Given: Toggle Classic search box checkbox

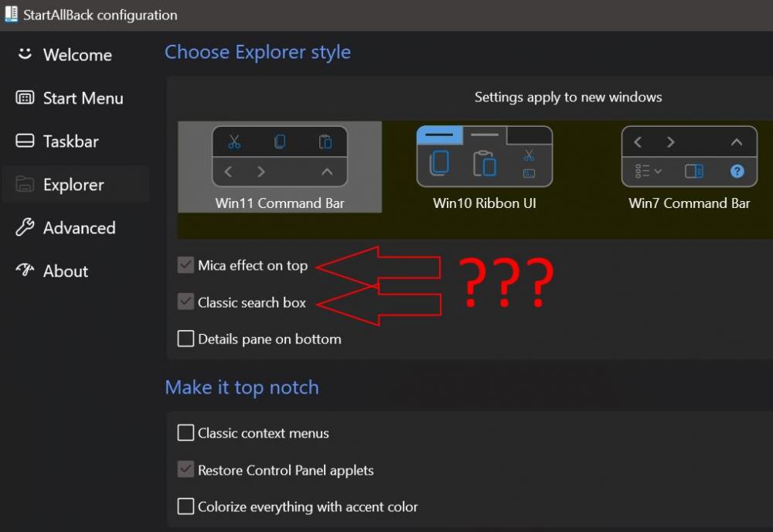Looking at the screenshot, I should (186, 302).
